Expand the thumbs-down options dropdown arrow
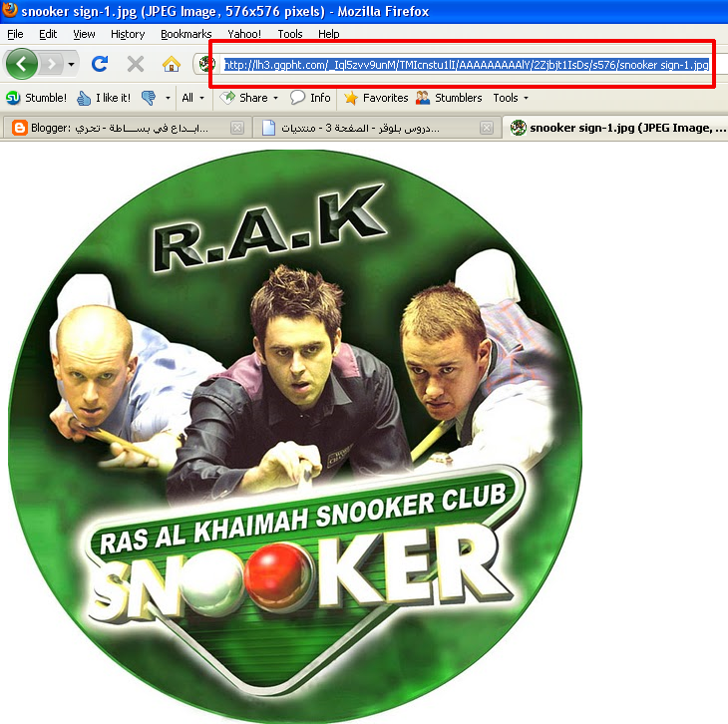This screenshot has width=728, height=724. tap(169, 98)
